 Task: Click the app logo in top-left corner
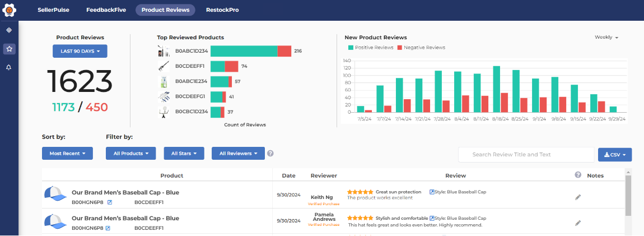9,10
